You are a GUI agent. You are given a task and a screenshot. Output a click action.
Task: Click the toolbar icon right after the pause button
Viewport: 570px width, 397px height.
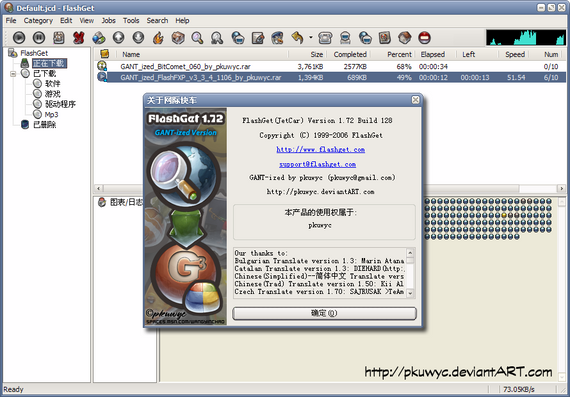[59, 37]
